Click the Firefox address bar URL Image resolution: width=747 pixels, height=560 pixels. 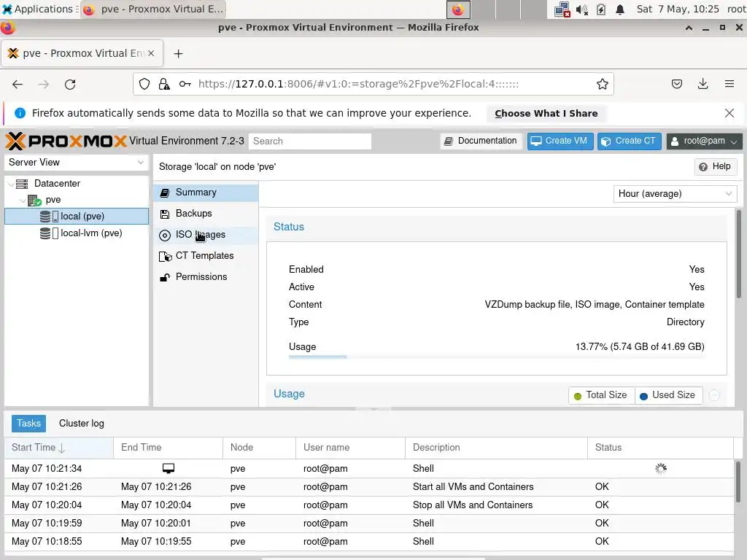coord(358,85)
